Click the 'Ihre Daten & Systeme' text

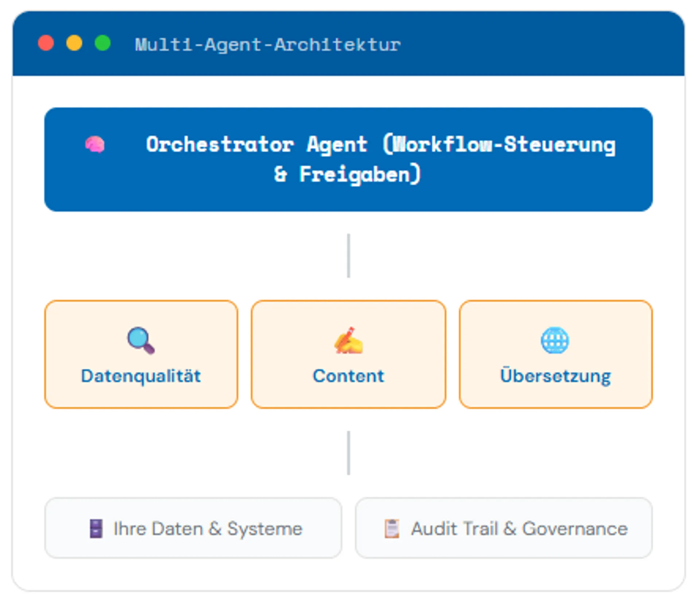pos(208,529)
